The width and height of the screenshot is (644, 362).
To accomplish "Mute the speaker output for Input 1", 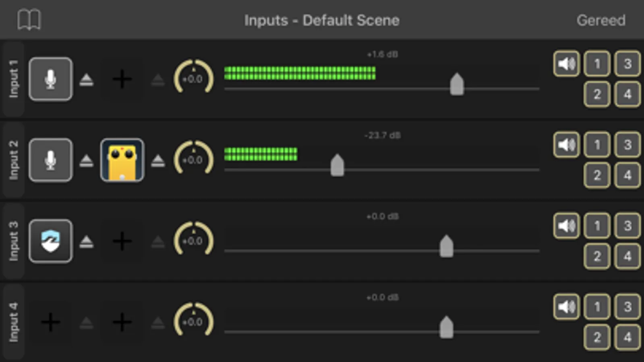I will [566, 64].
